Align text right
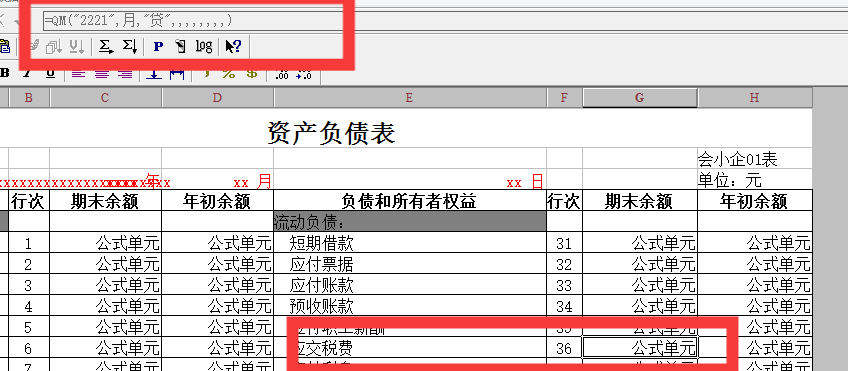848x371 pixels. (125, 73)
